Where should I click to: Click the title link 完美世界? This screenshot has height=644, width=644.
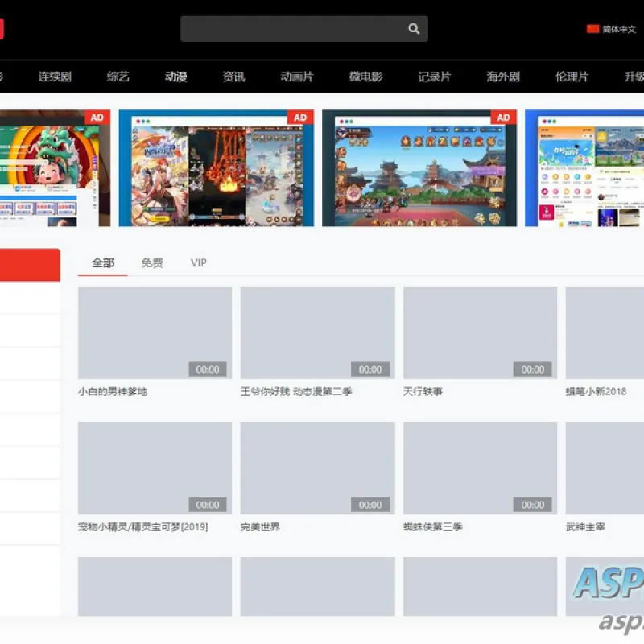click(x=260, y=527)
